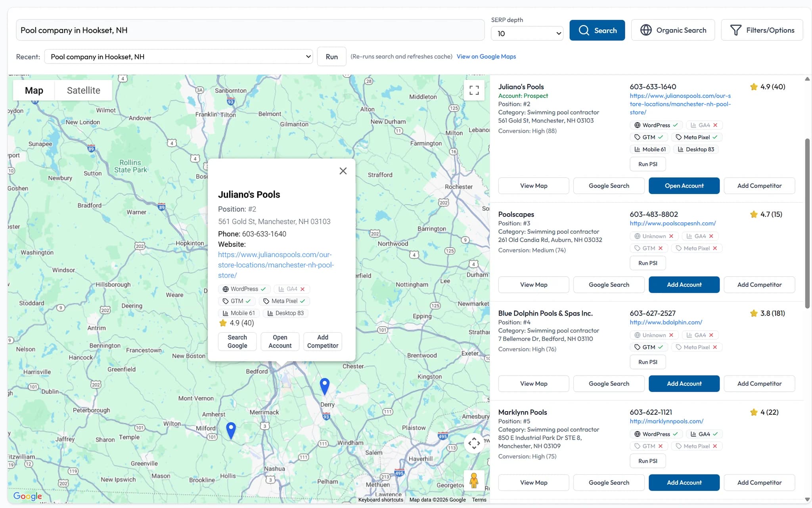Click the Mobile 61 PageSpeed badge for Juliano's Pools
This screenshot has height=508, width=812.
[x=649, y=149]
